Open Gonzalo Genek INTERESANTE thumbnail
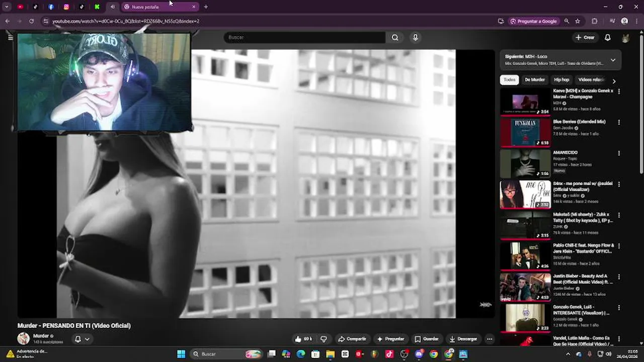 click(x=525, y=318)
